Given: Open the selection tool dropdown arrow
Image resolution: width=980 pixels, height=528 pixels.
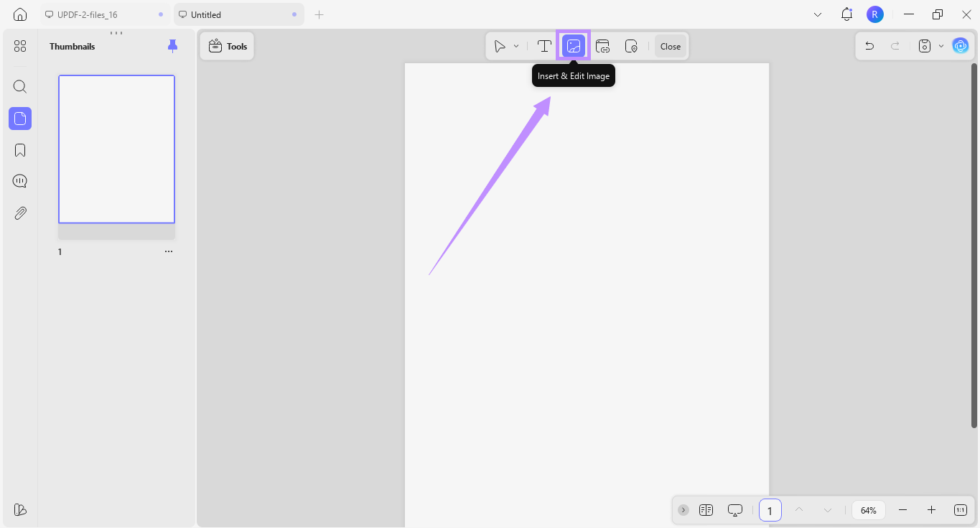Looking at the screenshot, I should tap(516, 45).
